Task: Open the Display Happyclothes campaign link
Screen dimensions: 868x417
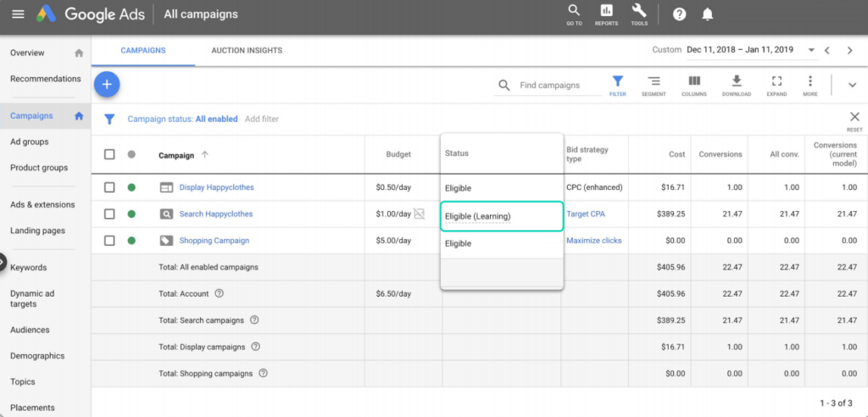Action: click(x=216, y=187)
